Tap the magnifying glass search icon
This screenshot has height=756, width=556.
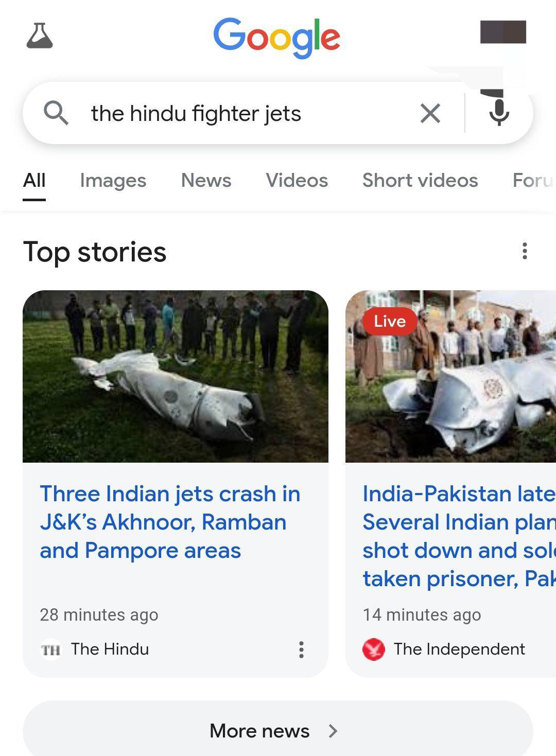coord(56,113)
